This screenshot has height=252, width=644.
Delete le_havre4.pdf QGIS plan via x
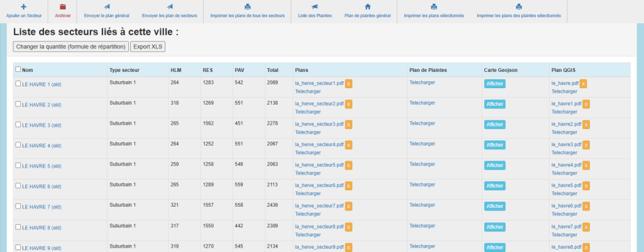click(586, 166)
